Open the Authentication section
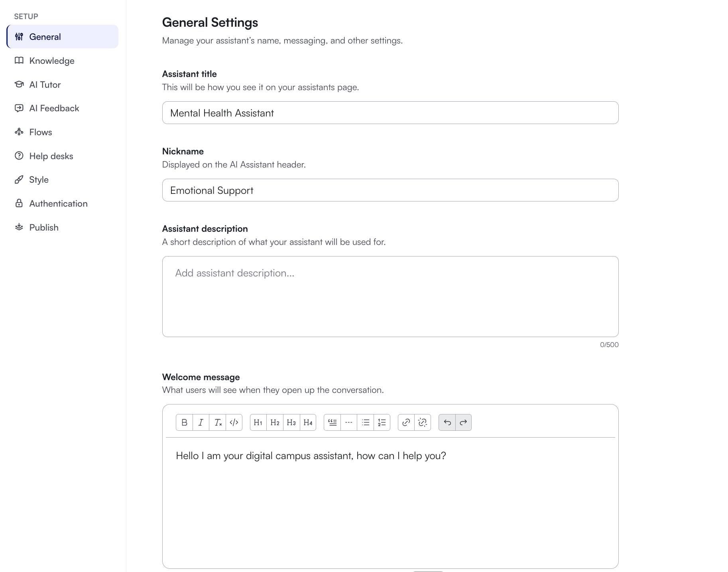728x572 pixels. point(63,203)
